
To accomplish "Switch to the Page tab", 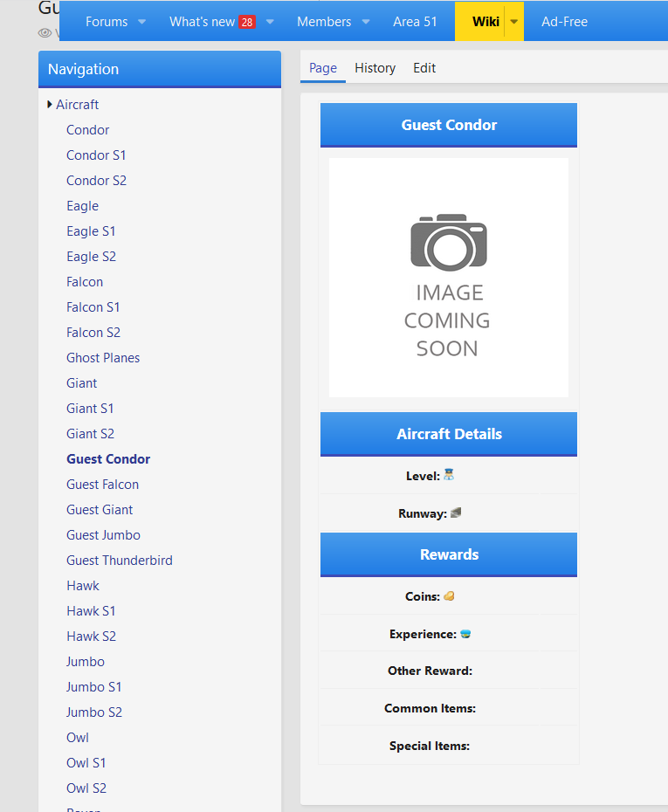I will pos(323,68).
